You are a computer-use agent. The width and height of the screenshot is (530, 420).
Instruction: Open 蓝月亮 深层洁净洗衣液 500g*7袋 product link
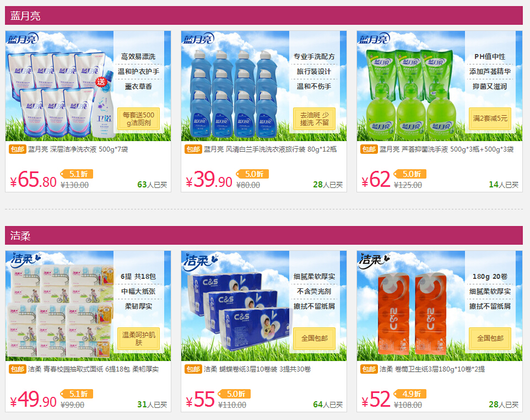coord(78,149)
